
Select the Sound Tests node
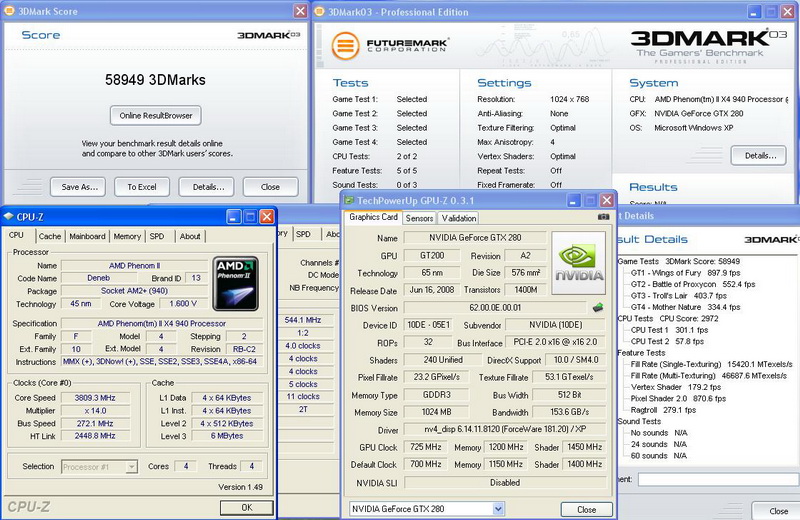coord(639,421)
